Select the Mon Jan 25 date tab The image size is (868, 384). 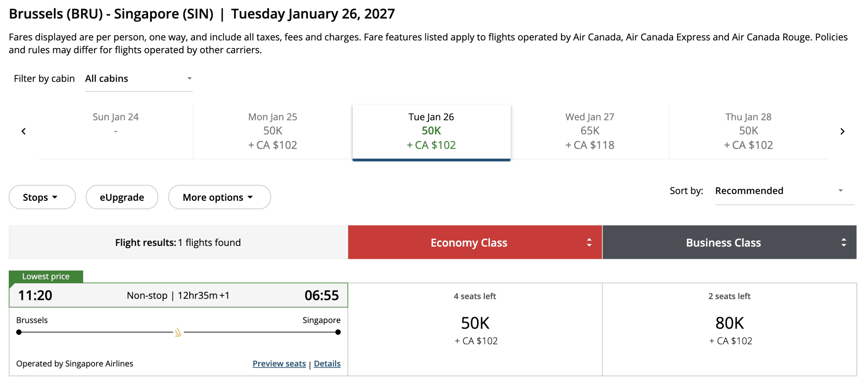click(x=272, y=131)
